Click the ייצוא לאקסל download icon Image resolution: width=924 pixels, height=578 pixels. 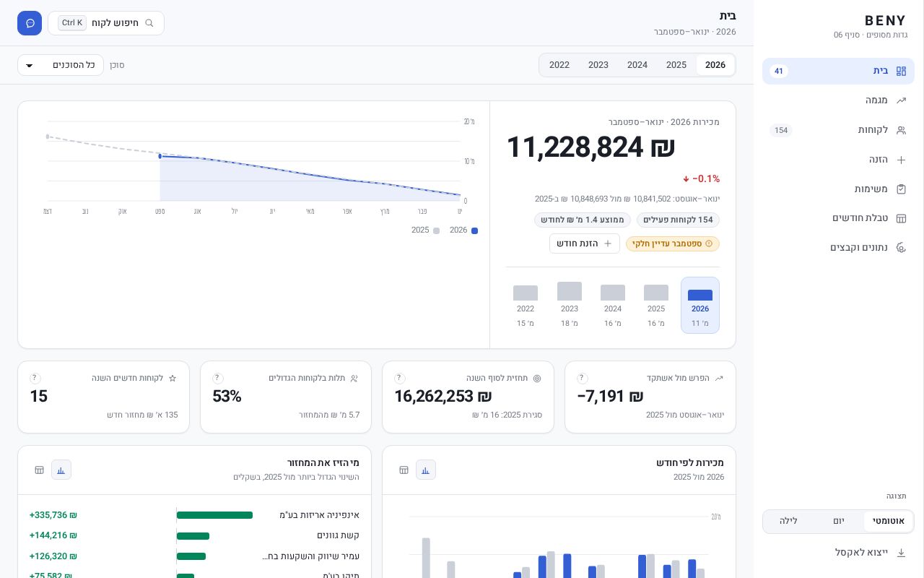901,553
